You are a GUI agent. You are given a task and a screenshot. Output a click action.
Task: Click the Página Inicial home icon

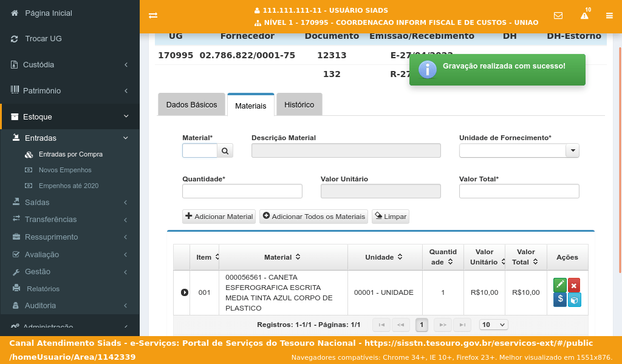(x=15, y=13)
